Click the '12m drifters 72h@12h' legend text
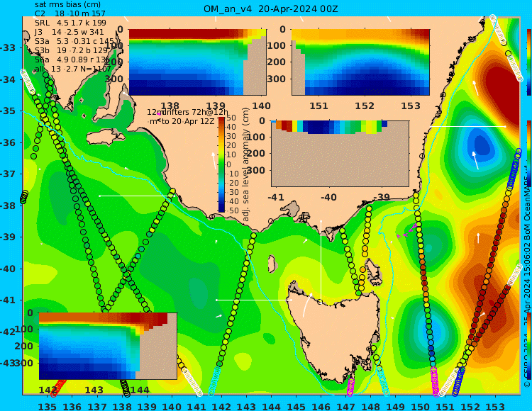This screenshot has height=411, width=532. point(188,112)
